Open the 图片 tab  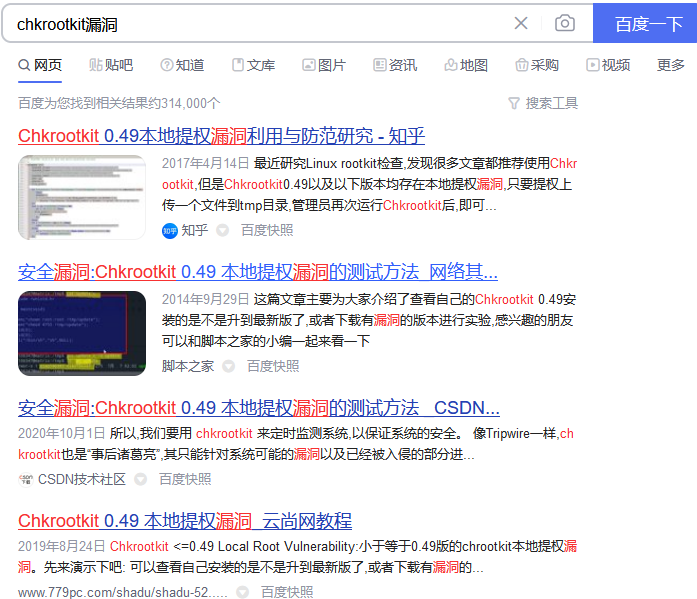[324, 65]
